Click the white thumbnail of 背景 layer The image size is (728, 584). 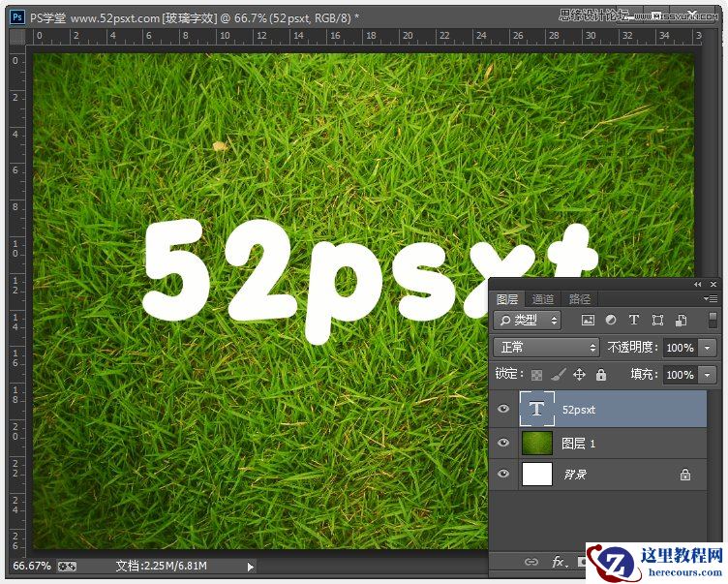tap(537, 474)
